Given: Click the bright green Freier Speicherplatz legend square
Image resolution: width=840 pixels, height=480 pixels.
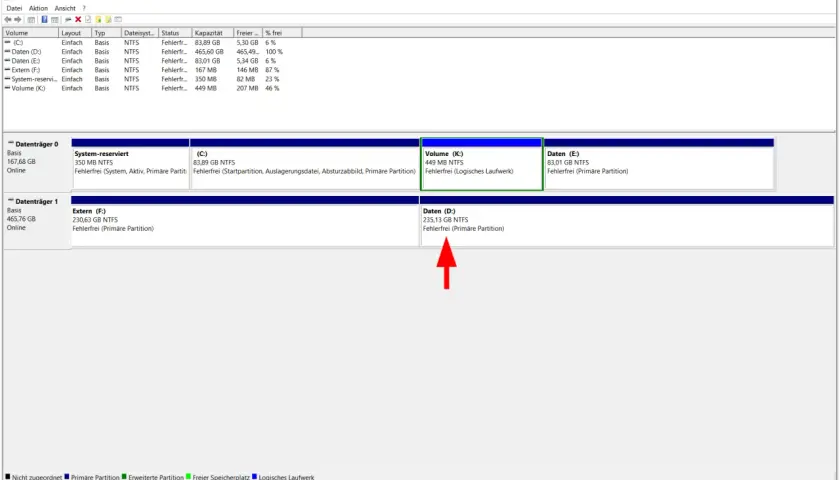Looking at the screenshot, I should tap(188, 476).
